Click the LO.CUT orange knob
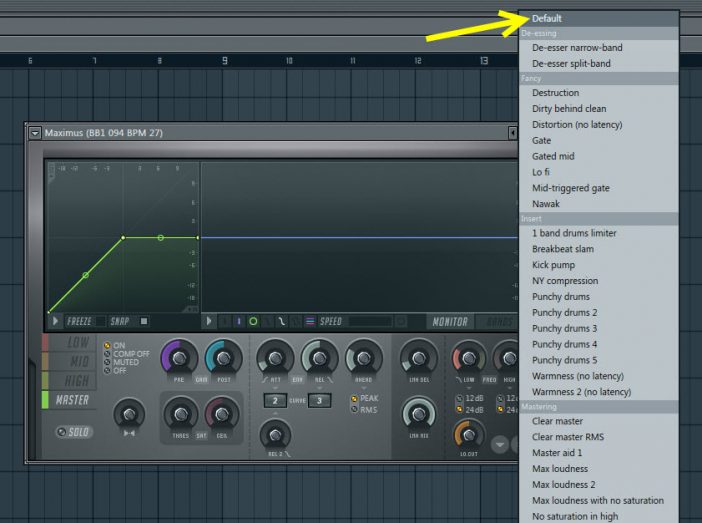This screenshot has height=523, width=702. pyautogui.click(x=469, y=434)
